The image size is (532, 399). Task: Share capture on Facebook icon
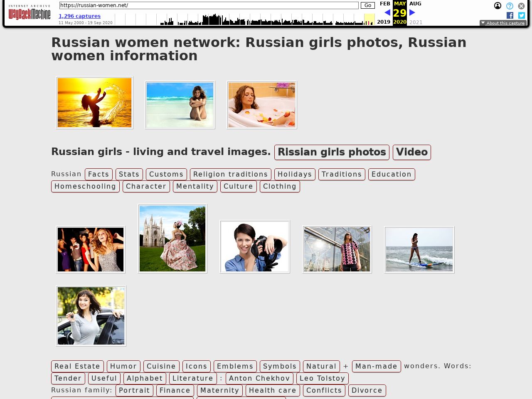pyautogui.click(x=510, y=15)
